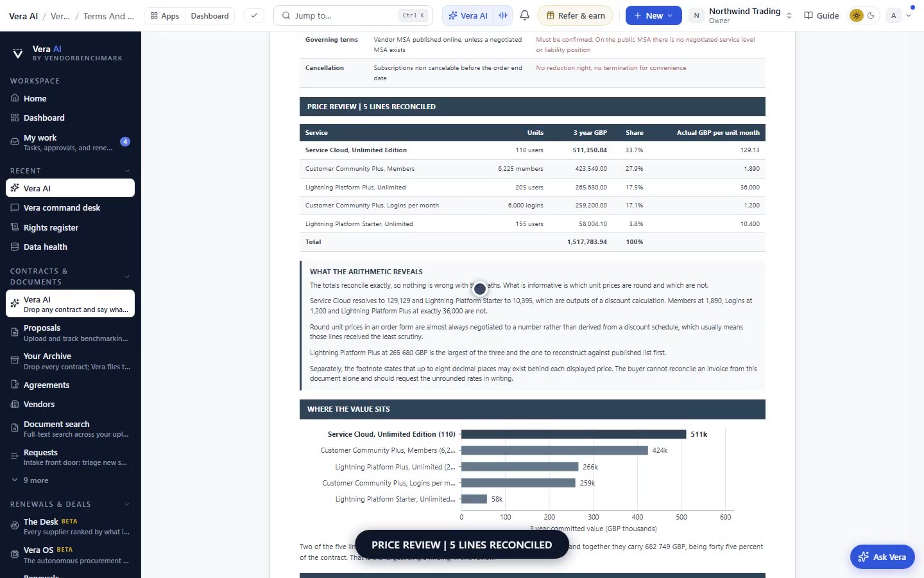924x578 pixels.
Task: Open Document search in the sidebar
Action: click(x=71, y=429)
